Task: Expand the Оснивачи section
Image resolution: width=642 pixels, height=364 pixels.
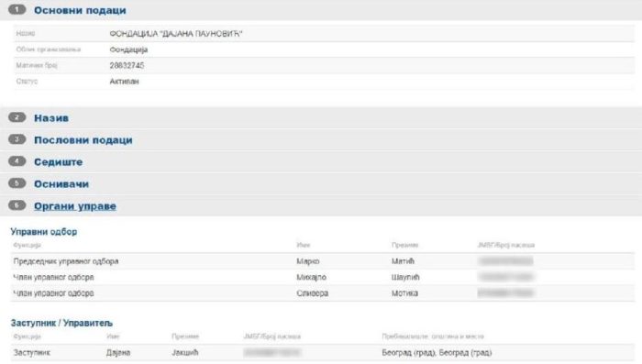Action: [x=61, y=184]
